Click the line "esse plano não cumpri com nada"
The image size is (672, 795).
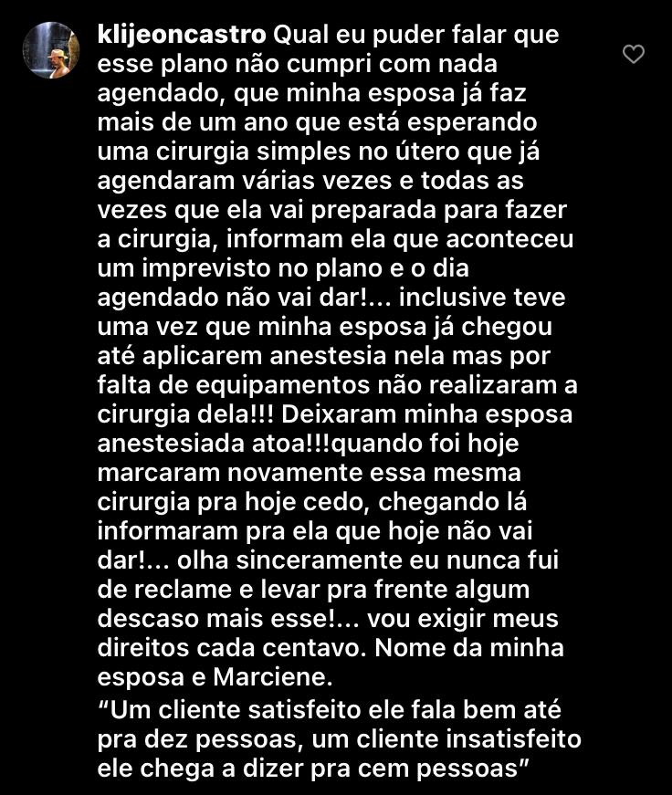tap(298, 65)
